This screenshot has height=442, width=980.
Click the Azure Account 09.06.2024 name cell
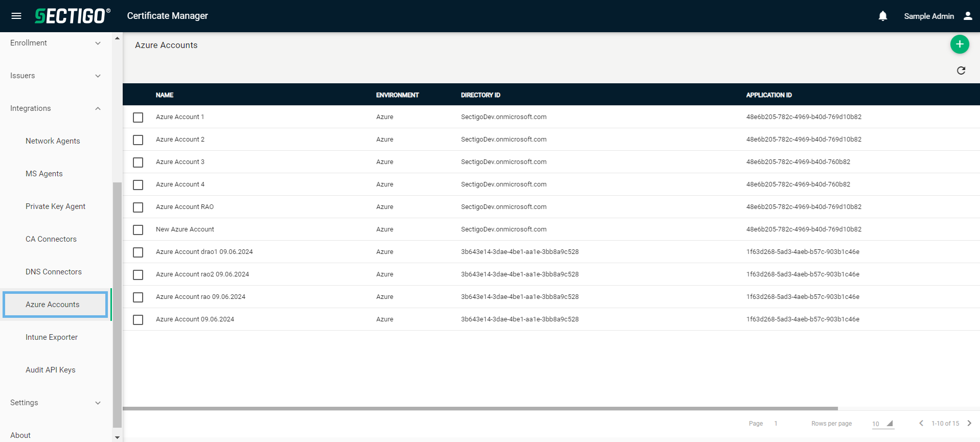point(195,319)
